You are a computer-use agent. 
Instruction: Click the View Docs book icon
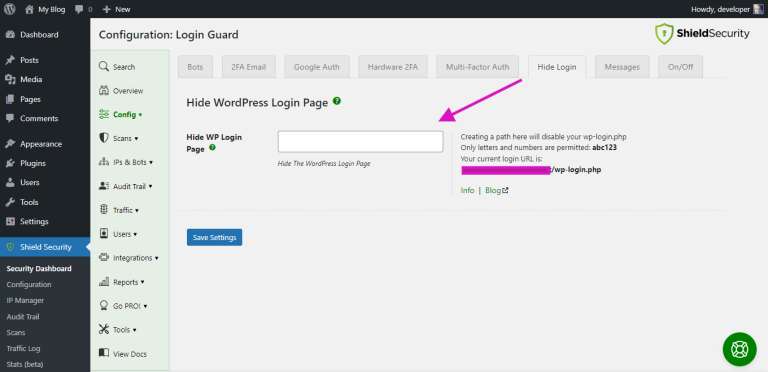tap(103, 353)
